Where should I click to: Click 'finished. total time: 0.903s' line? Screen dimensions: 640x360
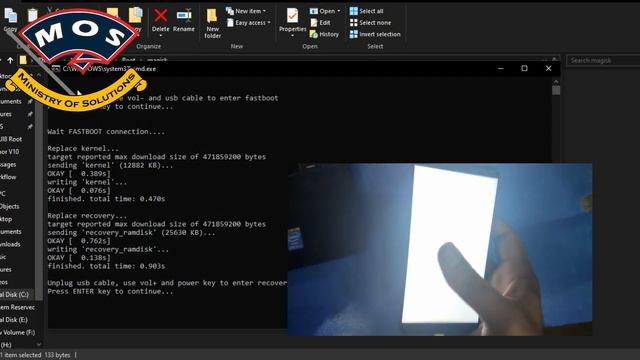coord(106,266)
